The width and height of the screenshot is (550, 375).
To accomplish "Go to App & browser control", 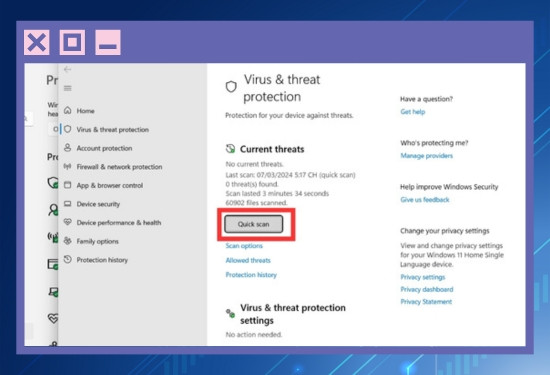I will 110,185.
